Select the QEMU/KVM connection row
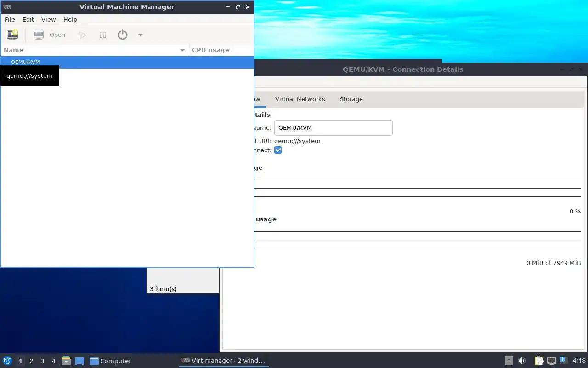This screenshot has width=588, height=368. (x=127, y=62)
